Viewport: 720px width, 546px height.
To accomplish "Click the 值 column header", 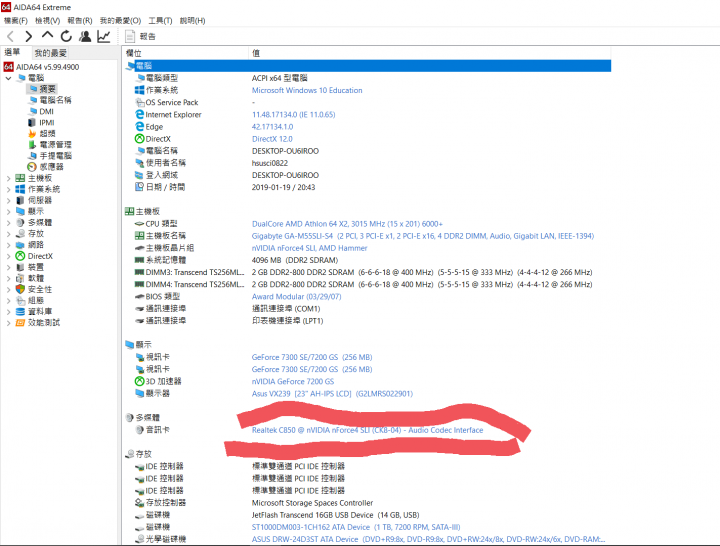I will (256, 53).
